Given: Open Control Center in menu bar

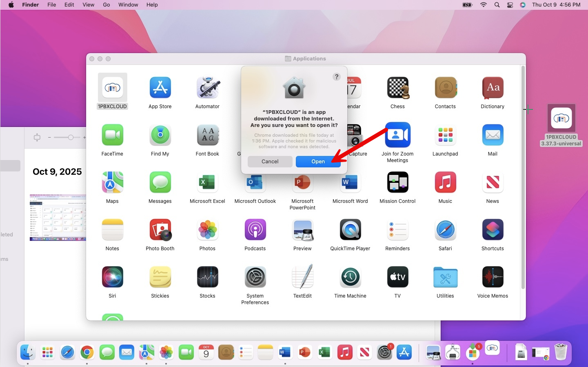Looking at the screenshot, I should pyautogui.click(x=510, y=5).
